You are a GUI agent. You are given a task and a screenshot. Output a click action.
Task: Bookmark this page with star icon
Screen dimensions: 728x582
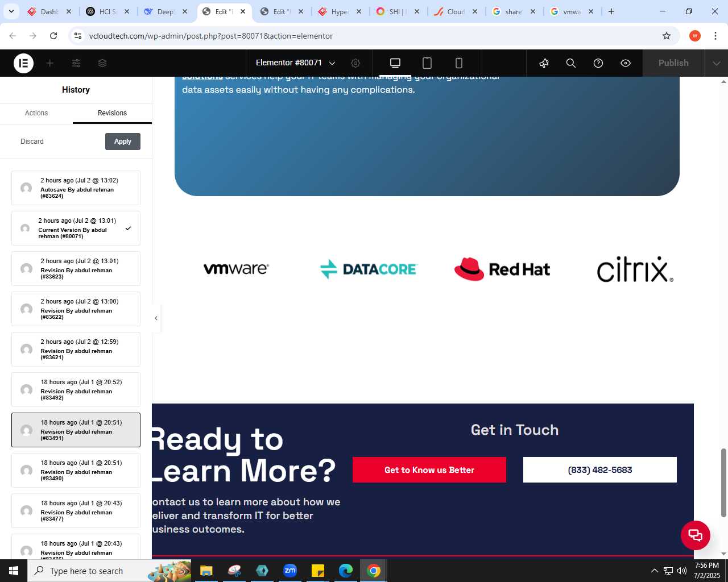coord(667,36)
